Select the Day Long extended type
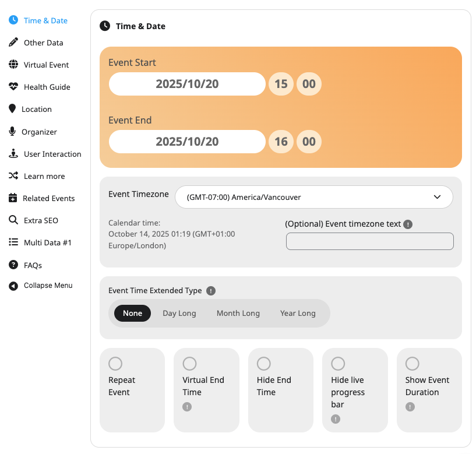 pyautogui.click(x=179, y=313)
